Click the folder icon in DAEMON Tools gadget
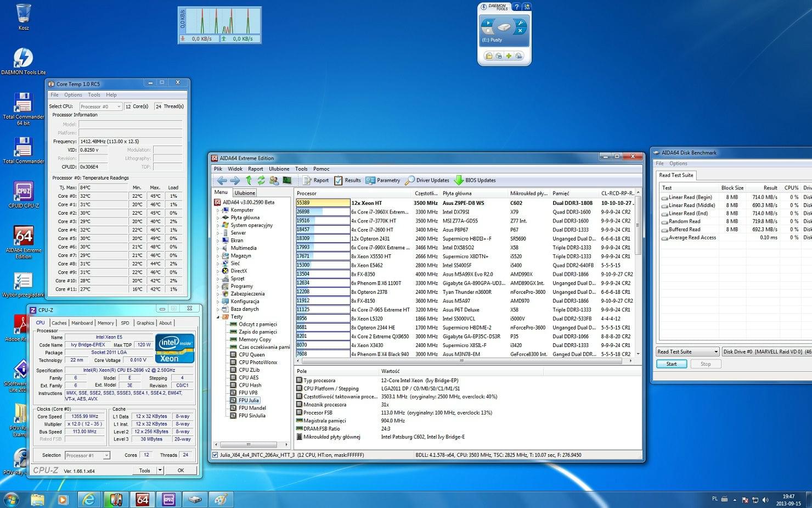Image resolution: width=812 pixels, height=508 pixels. click(x=489, y=56)
